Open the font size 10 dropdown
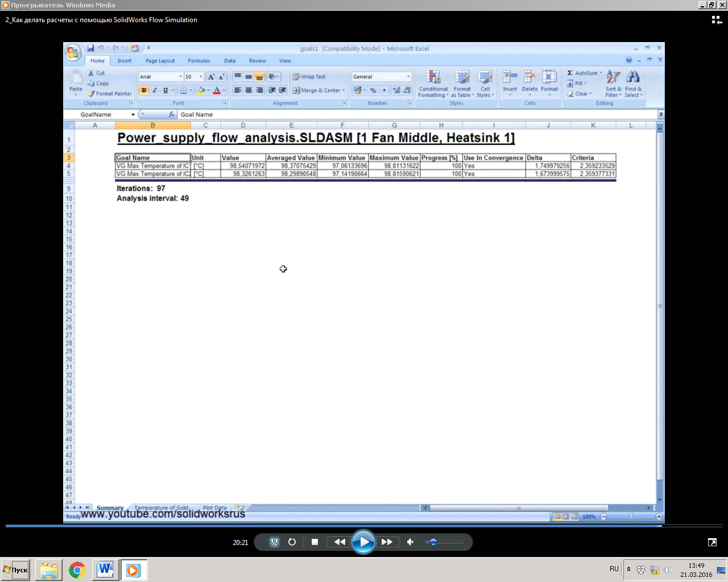 tap(201, 77)
